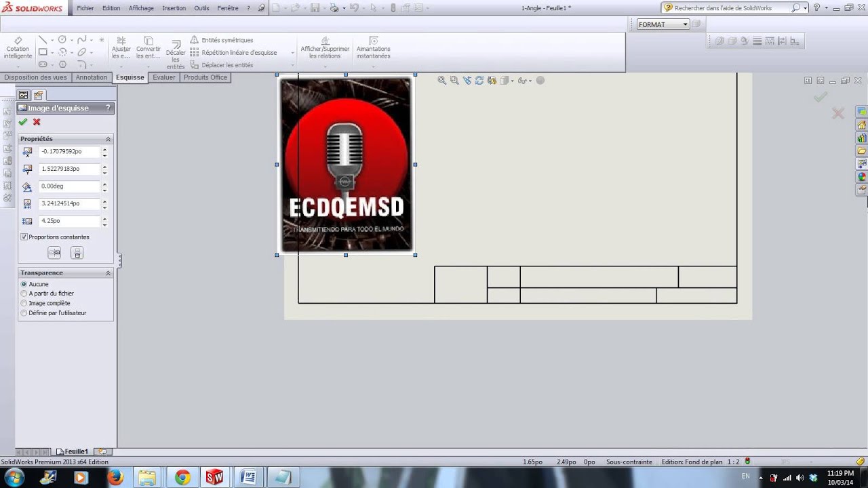Viewport: 868px width, 488px height.
Task: Cancel the Image d'esquisse with red X
Action: [x=37, y=122]
